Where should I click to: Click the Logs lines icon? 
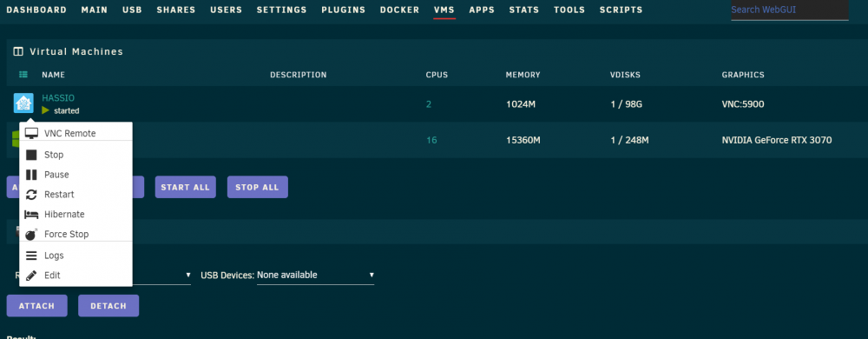(x=31, y=256)
